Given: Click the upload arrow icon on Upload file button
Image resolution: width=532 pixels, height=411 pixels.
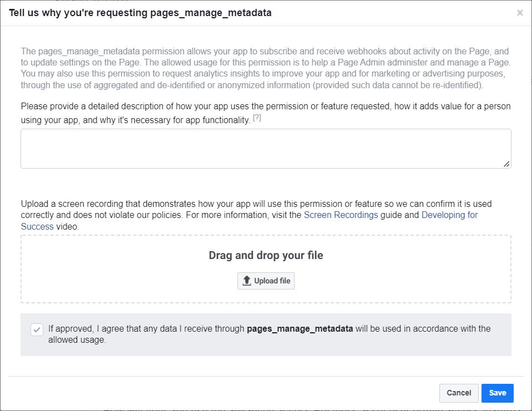Looking at the screenshot, I should 246,281.
